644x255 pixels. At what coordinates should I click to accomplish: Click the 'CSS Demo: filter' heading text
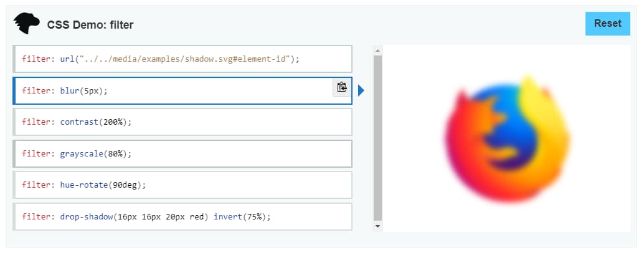point(90,25)
